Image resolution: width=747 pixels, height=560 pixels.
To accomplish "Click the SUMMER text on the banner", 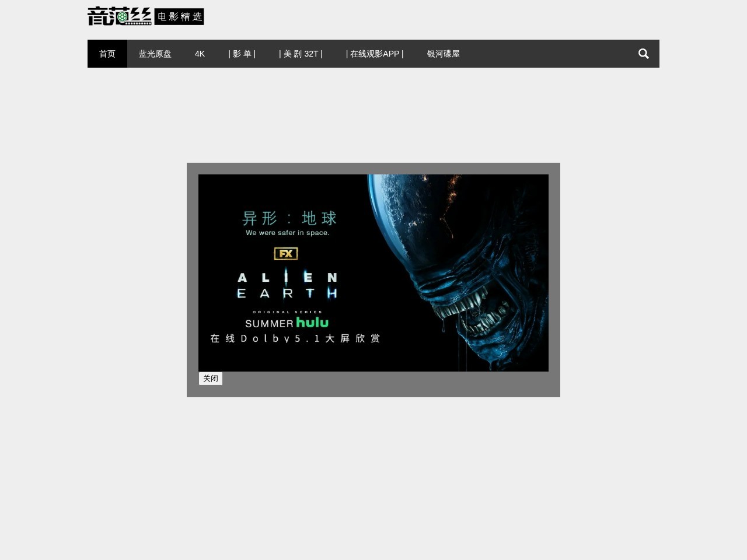I will [269, 324].
